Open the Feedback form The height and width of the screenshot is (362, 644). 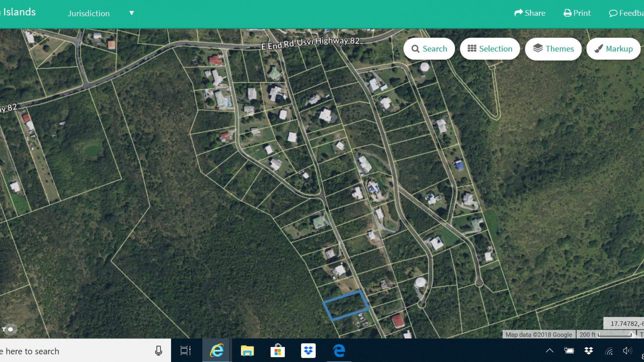click(x=626, y=13)
